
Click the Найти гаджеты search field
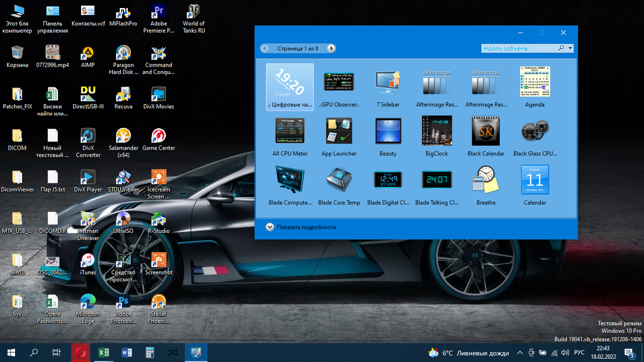[x=519, y=48]
